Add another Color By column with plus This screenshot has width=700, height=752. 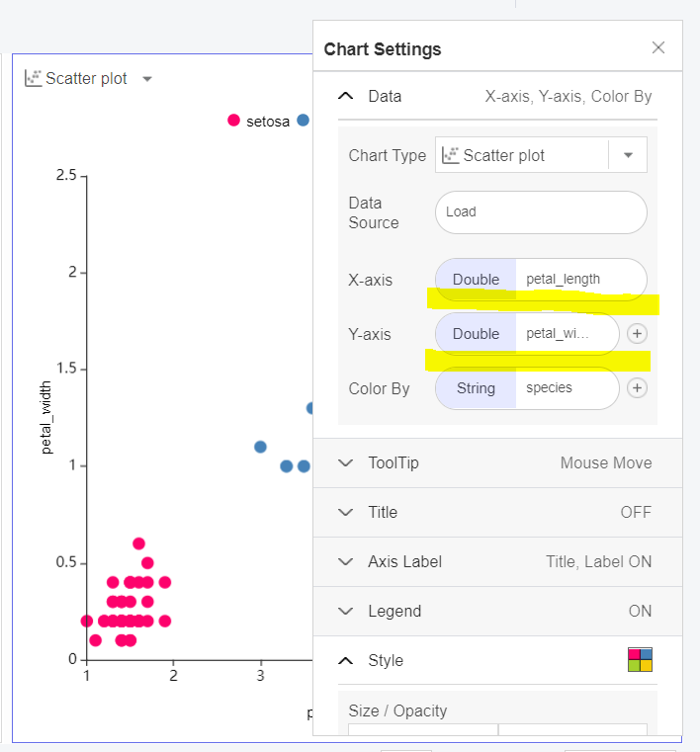click(638, 388)
